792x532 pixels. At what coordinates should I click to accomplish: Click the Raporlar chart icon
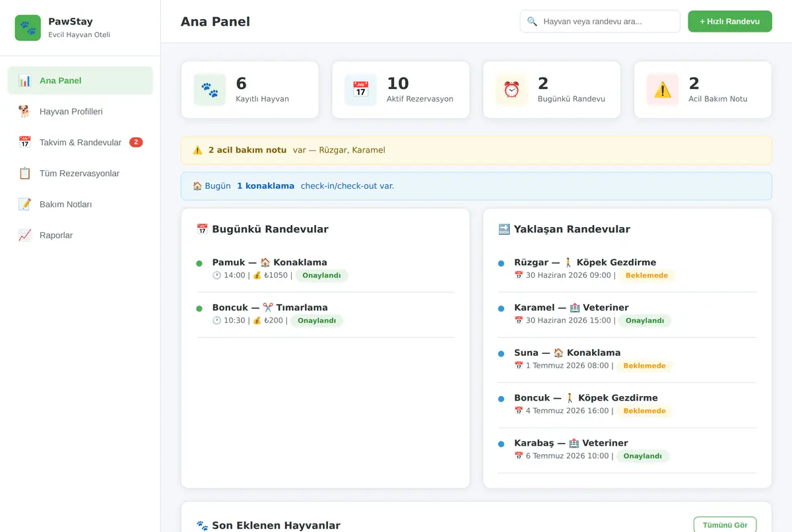tap(25, 236)
